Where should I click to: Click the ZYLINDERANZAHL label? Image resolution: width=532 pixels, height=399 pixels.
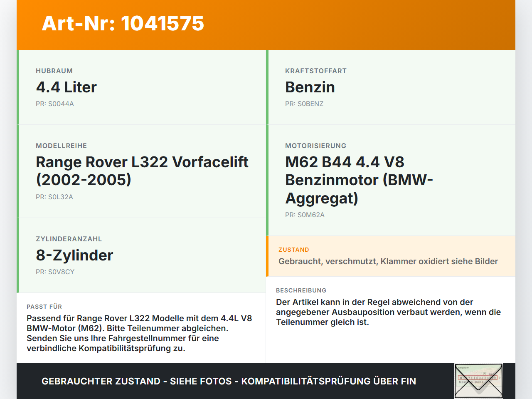tap(69, 239)
